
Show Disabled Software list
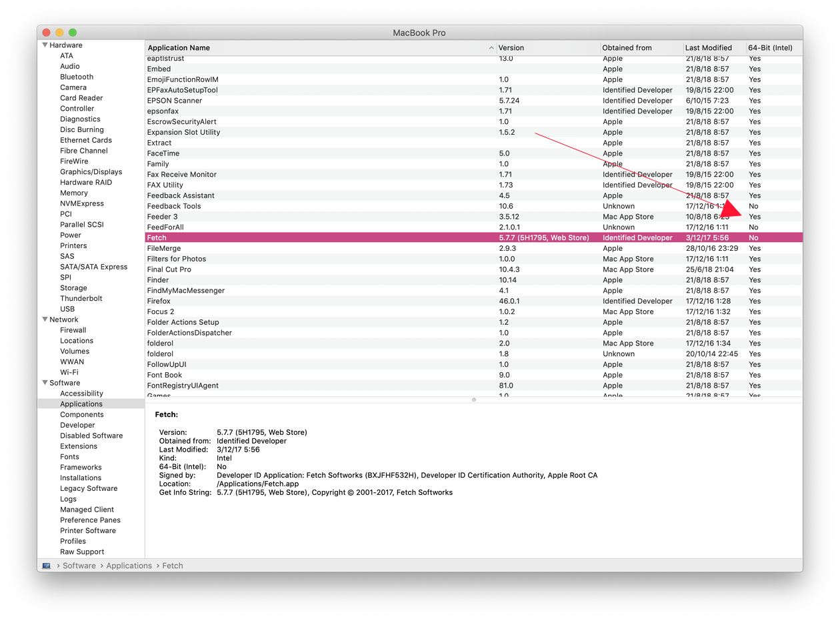point(91,436)
